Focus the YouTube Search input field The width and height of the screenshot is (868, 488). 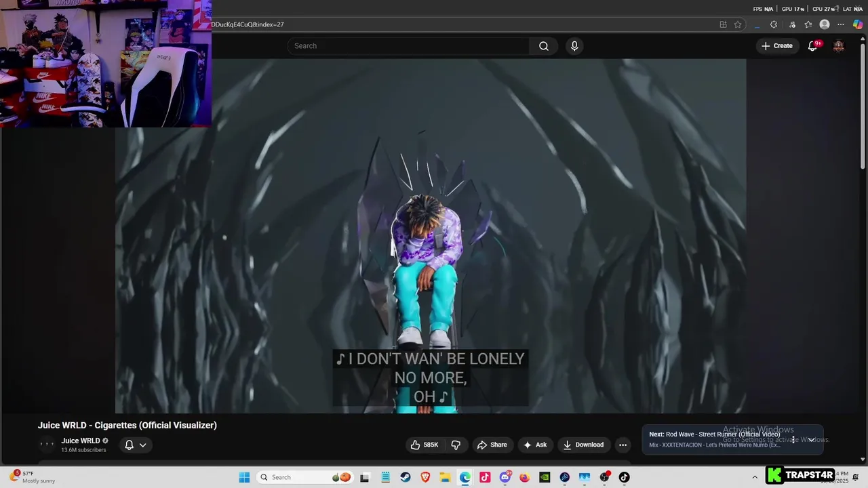pyautogui.click(x=408, y=46)
